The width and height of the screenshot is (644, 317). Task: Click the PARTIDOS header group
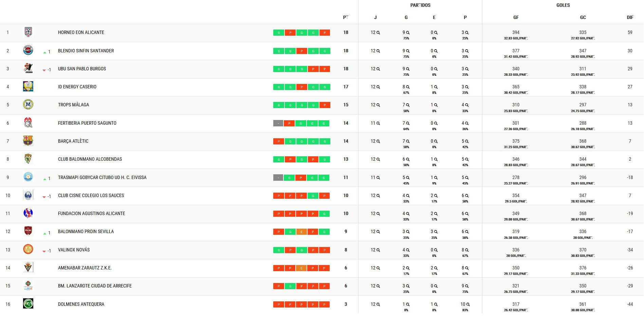pyautogui.click(x=420, y=5)
